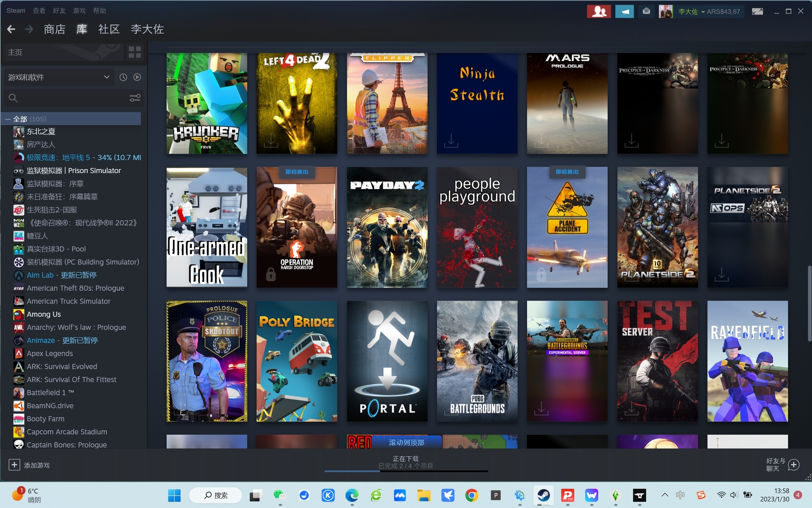Open account dropdown next to 李大佐
This screenshot has height=508, width=812.
(x=703, y=12)
